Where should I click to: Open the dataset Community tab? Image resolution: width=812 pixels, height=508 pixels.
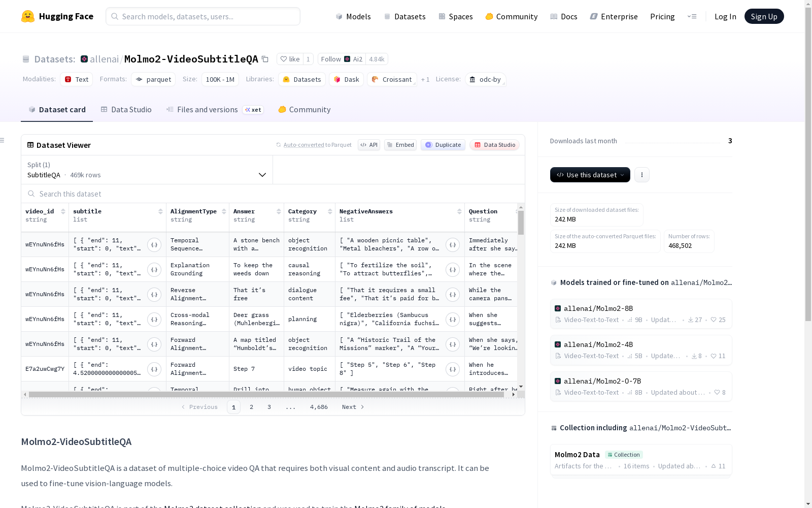pyautogui.click(x=304, y=110)
